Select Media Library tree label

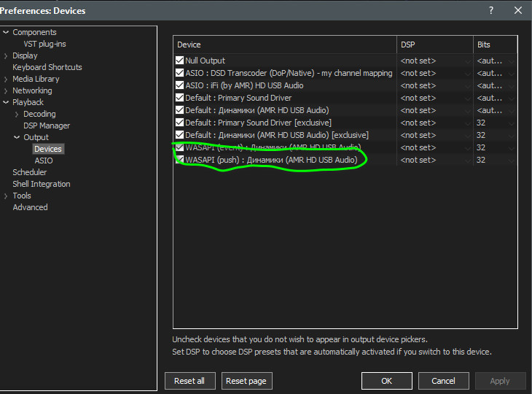pyautogui.click(x=36, y=79)
